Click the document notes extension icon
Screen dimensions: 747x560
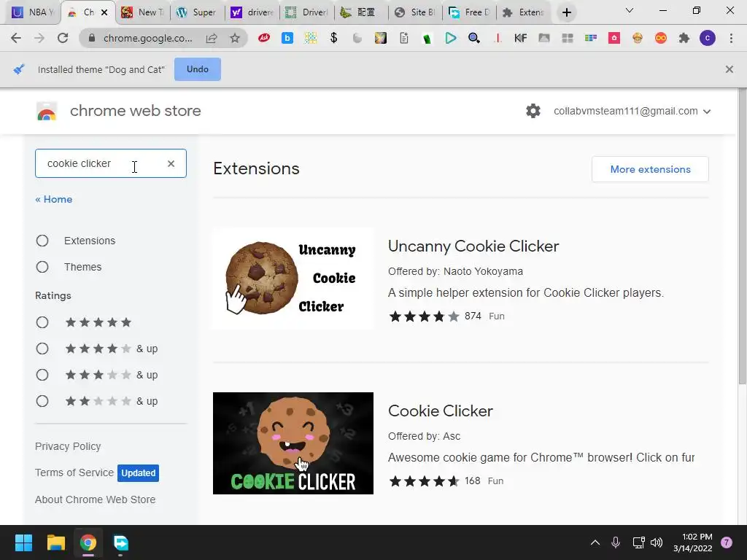[404, 38]
